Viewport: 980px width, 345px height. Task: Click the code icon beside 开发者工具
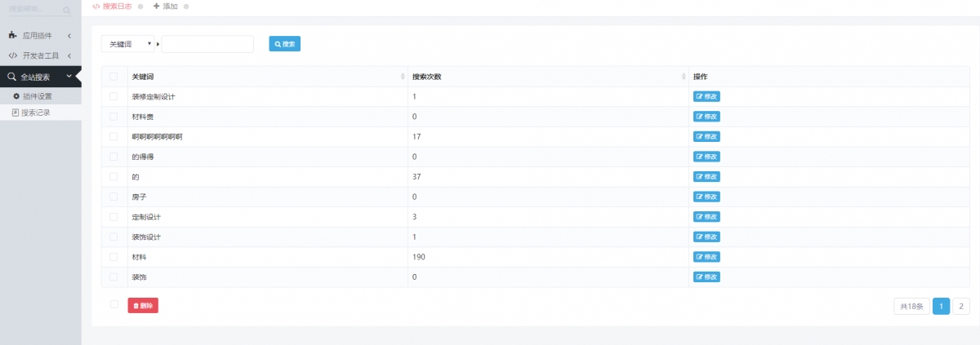click(12, 55)
